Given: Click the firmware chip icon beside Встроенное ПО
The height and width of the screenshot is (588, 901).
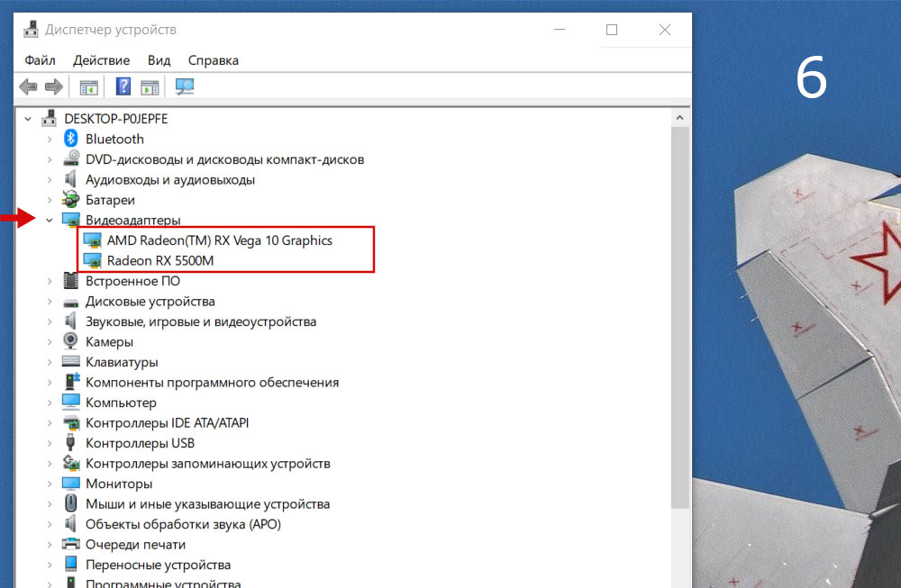Looking at the screenshot, I should 70,281.
